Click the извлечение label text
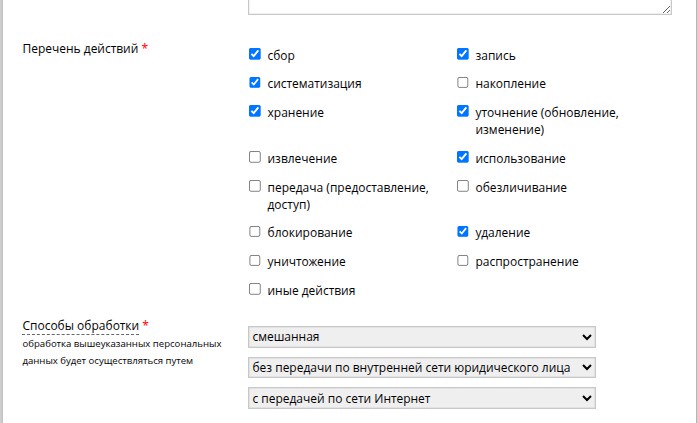The image size is (697, 423). (x=302, y=159)
